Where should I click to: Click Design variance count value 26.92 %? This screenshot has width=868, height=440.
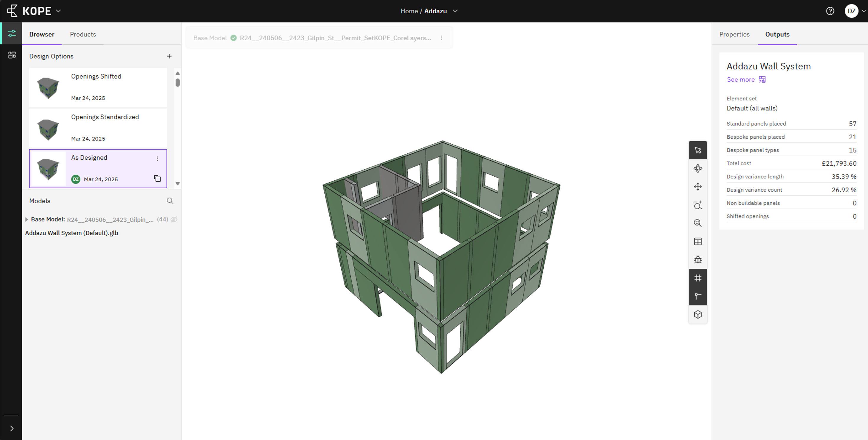(x=844, y=190)
